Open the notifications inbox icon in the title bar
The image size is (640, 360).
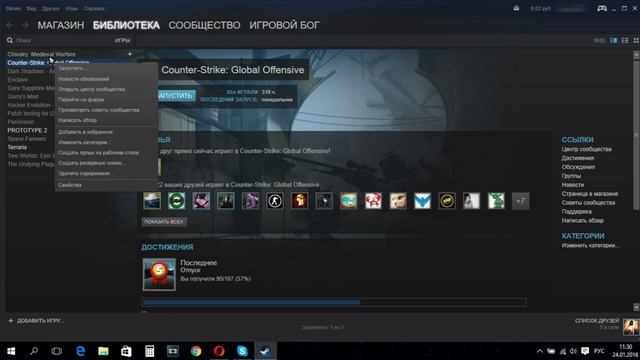(516, 8)
